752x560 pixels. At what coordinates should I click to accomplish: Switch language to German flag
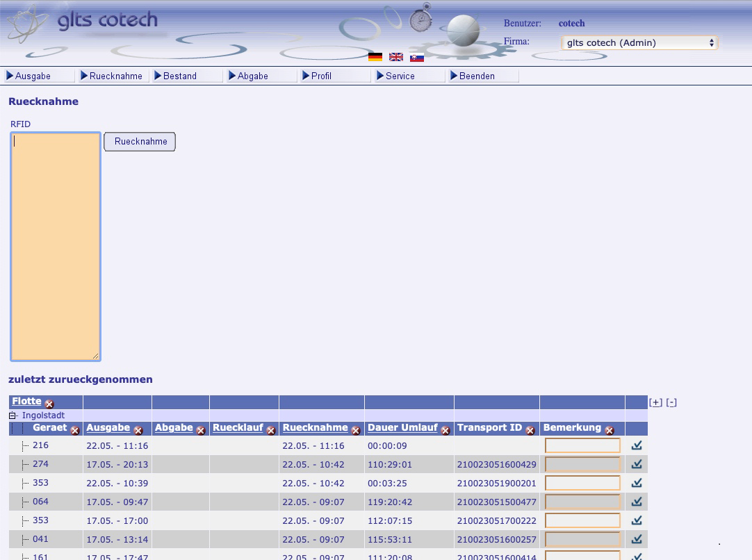click(375, 57)
